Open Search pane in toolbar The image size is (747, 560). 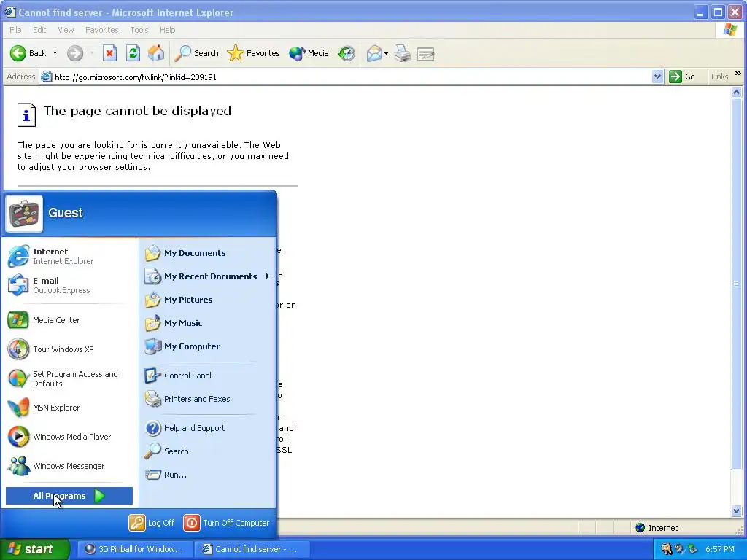click(196, 53)
